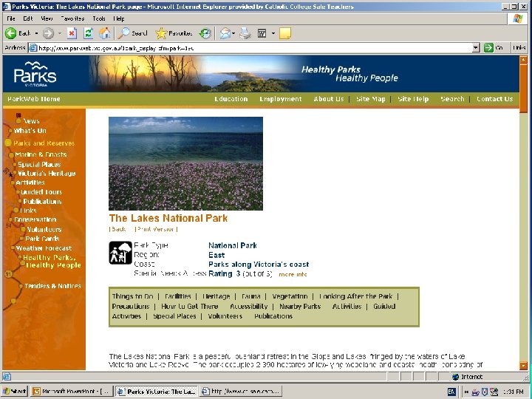
Task: Open the Nearby Parks link
Action: point(300,307)
